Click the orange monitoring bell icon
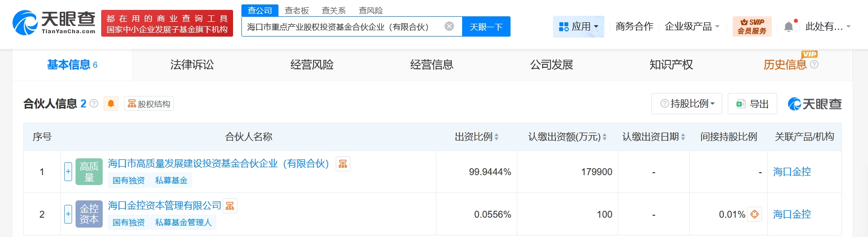 click(x=111, y=104)
